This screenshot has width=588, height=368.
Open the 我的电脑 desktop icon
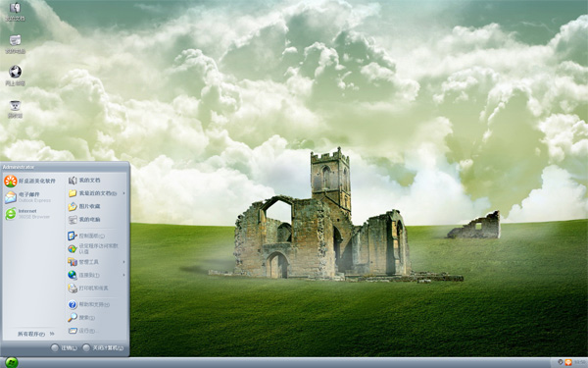tap(15, 43)
